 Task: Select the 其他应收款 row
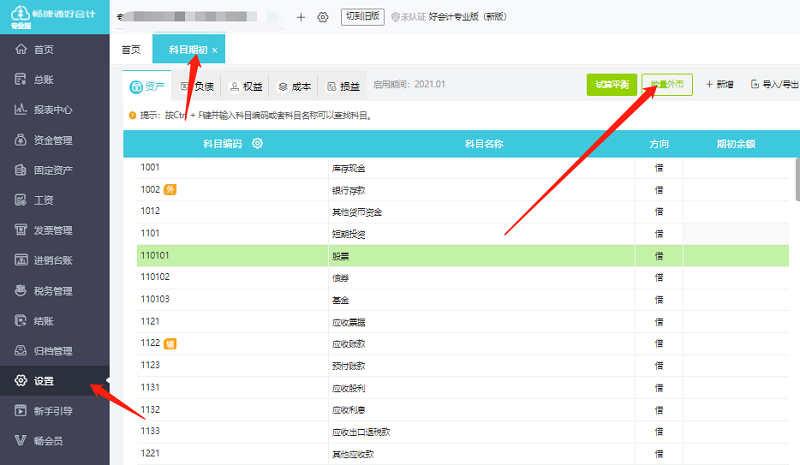coord(463,454)
